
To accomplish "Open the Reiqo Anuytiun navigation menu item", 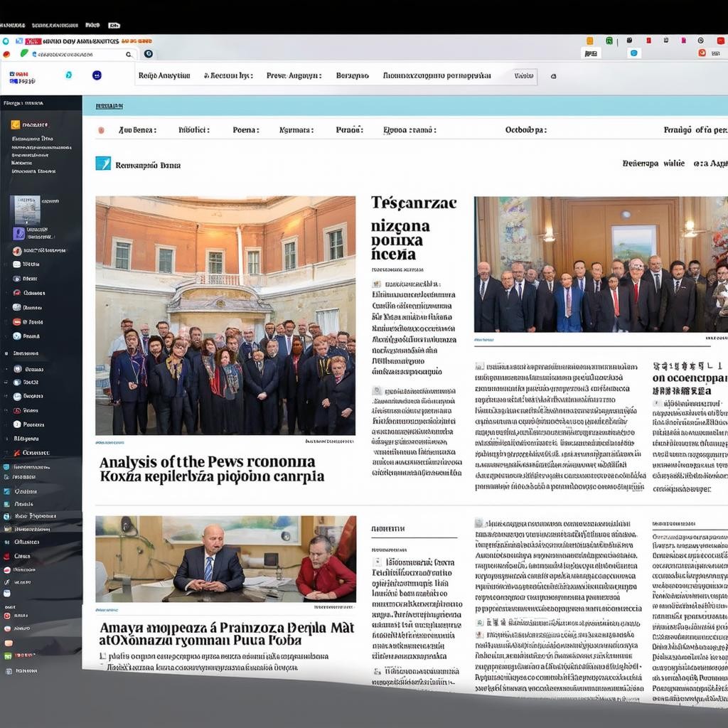I will (164, 75).
